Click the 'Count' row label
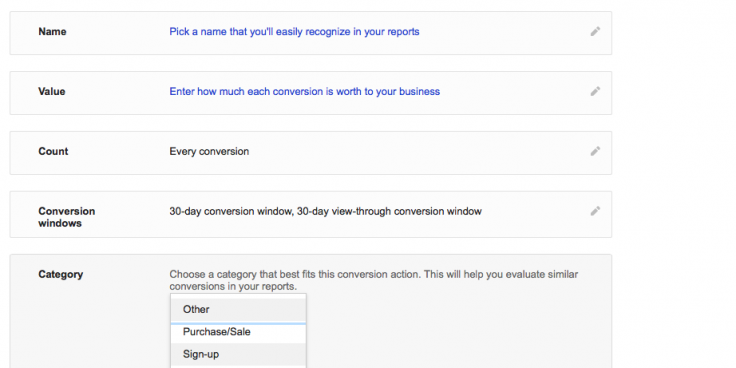Screen dimensions: 736x368 click(53, 151)
